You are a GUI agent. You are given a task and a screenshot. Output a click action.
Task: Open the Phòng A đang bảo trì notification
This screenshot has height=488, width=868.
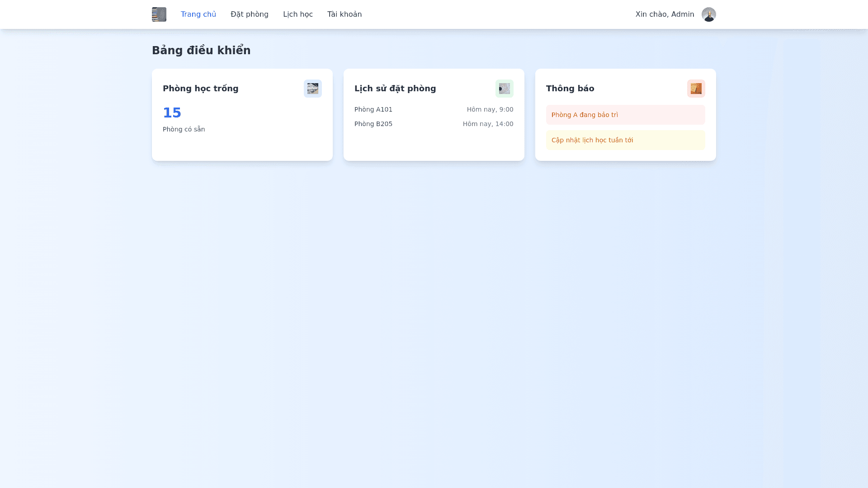(625, 115)
